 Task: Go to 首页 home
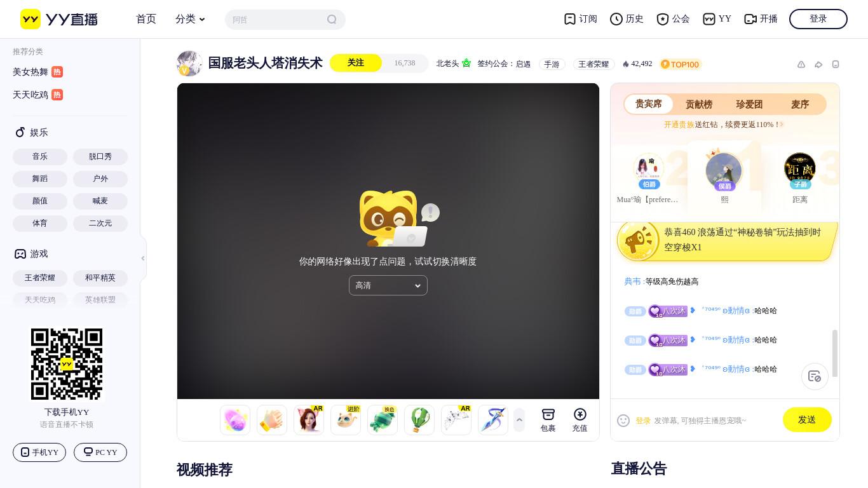click(146, 19)
